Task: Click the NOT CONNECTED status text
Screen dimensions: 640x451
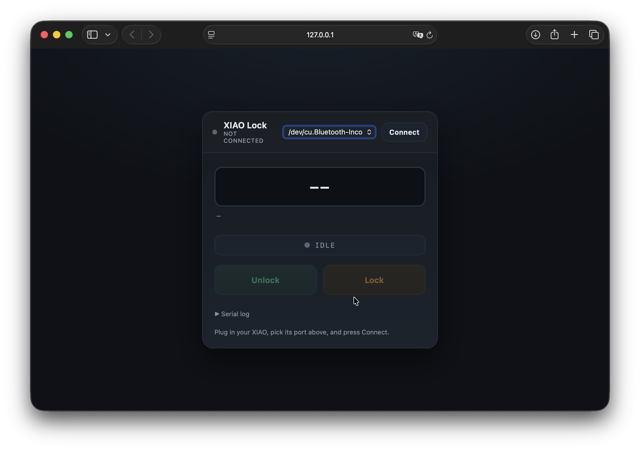Action: pyautogui.click(x=243, y=137)
